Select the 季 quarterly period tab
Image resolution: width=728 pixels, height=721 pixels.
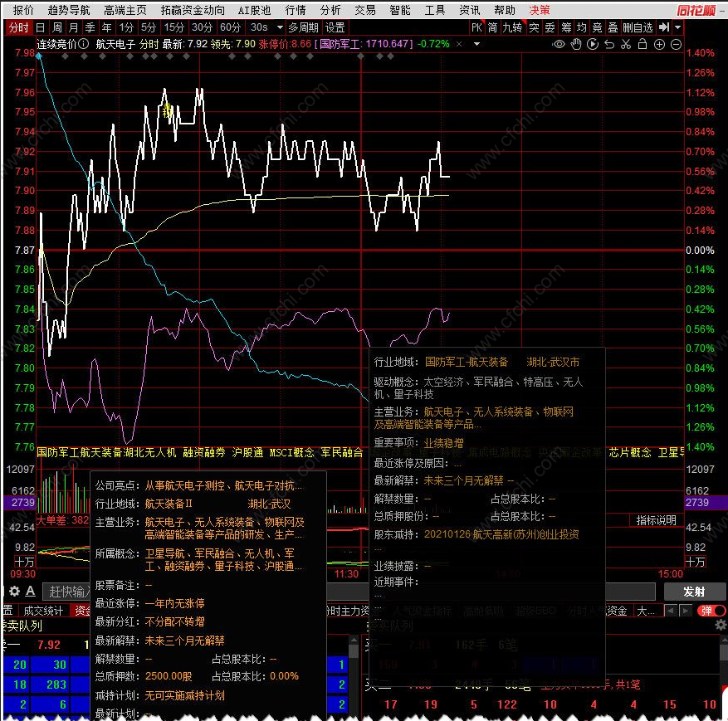tap(90, 28)
